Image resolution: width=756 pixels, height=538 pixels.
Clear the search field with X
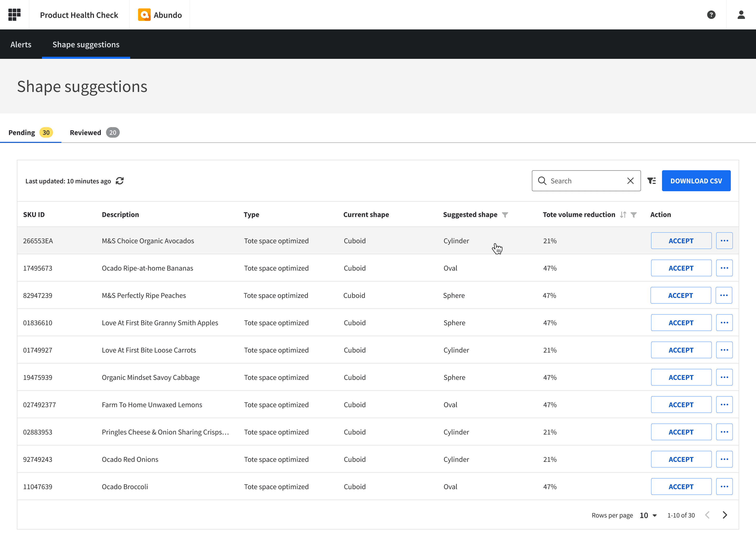pos(630,181)
